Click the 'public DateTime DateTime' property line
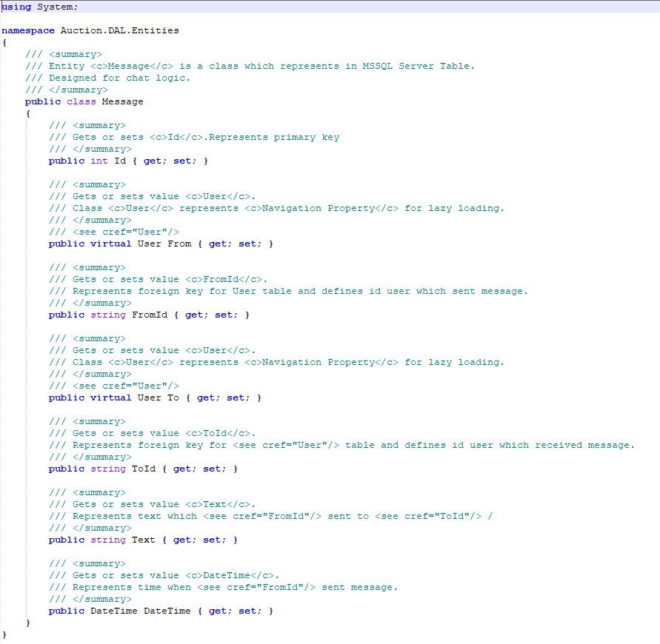 (x=160, y=611)
